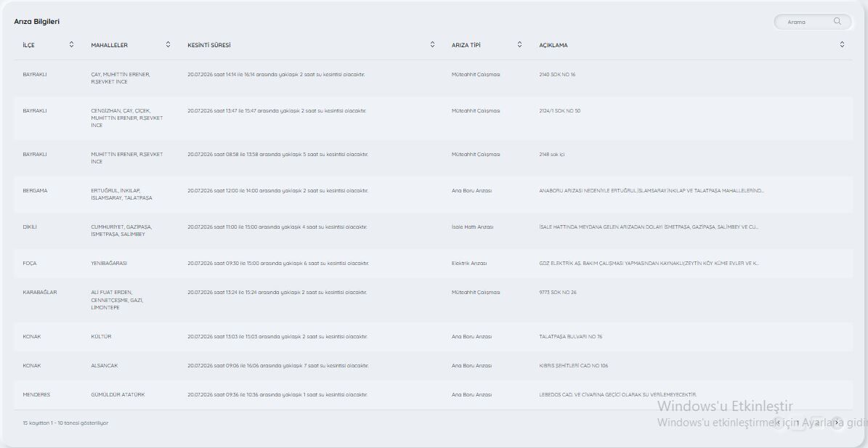Sort by MAHALLELER using its sort arrows
The height and width of the screenshot is (448, 868).
[x=168, y=44]
